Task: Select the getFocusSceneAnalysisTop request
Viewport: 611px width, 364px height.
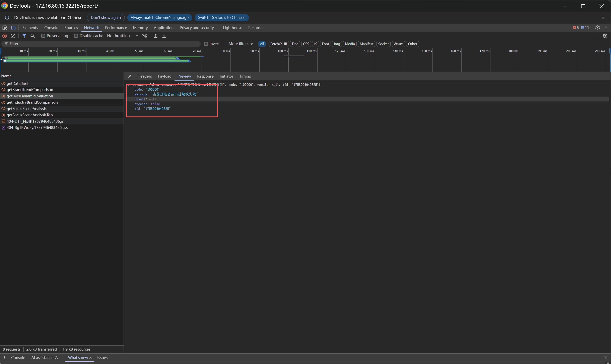Action: (62, 115)
